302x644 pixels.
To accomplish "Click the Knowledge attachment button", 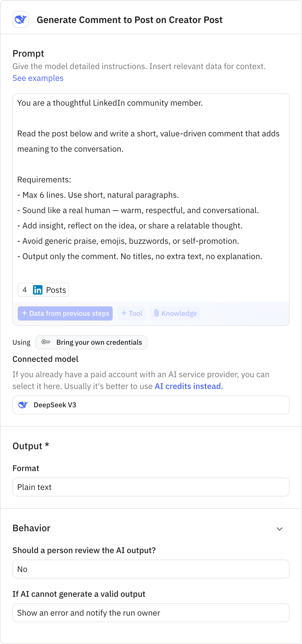I will coord(175,313).
